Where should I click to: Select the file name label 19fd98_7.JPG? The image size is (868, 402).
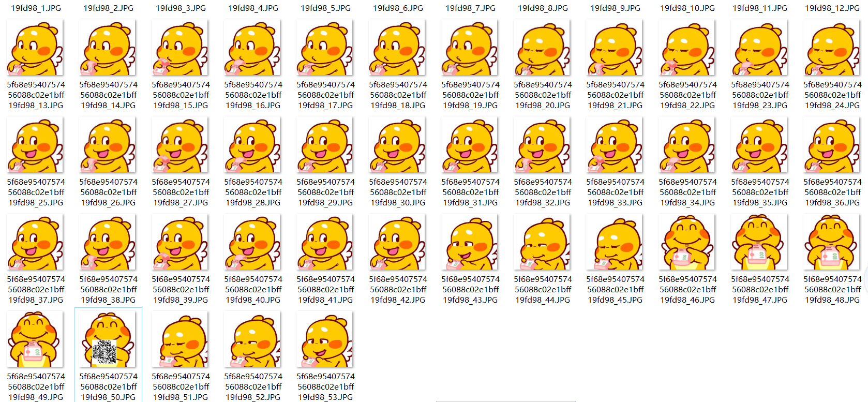(471, 8)
